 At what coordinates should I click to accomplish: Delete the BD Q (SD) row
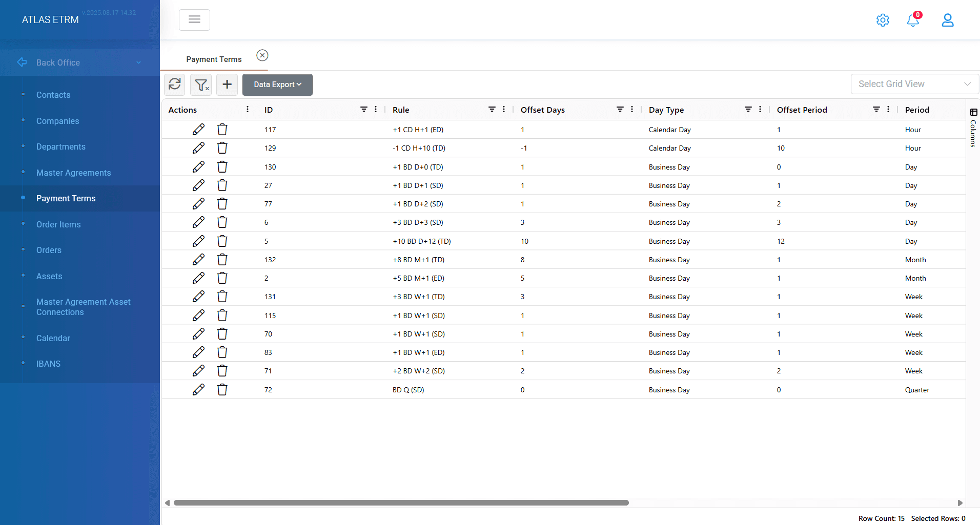click(222, 390)
